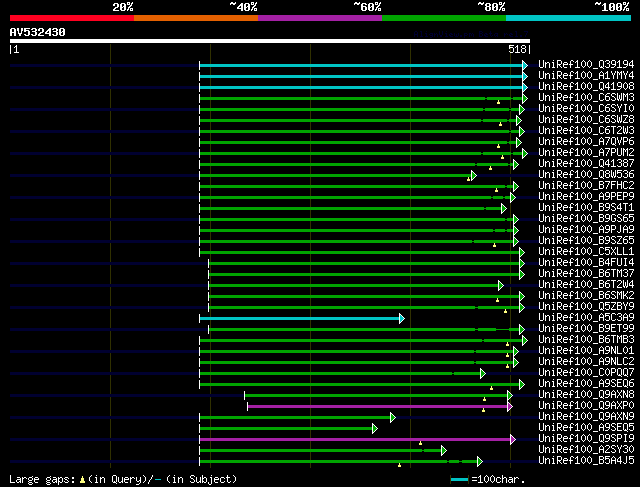
Task: Click the cyan alignment bar for UniRef100_A1YMY4
Action: coord(361,76)
